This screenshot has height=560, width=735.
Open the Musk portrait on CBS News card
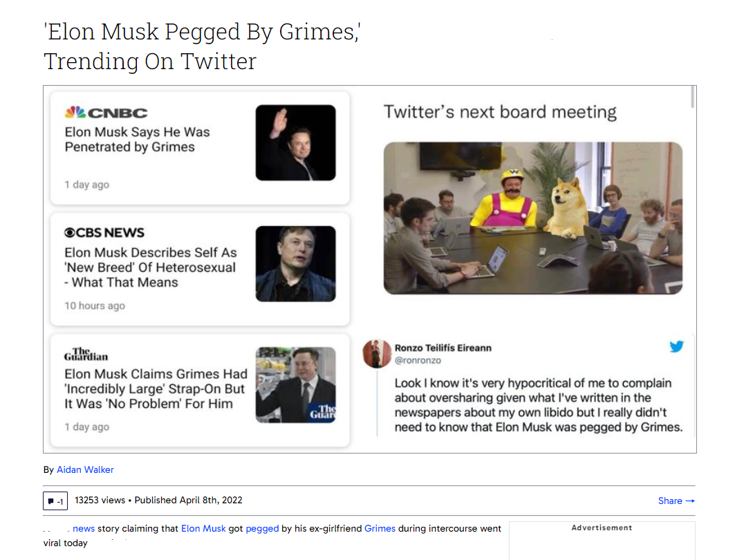pyautogui.click(x=295, y=264)
